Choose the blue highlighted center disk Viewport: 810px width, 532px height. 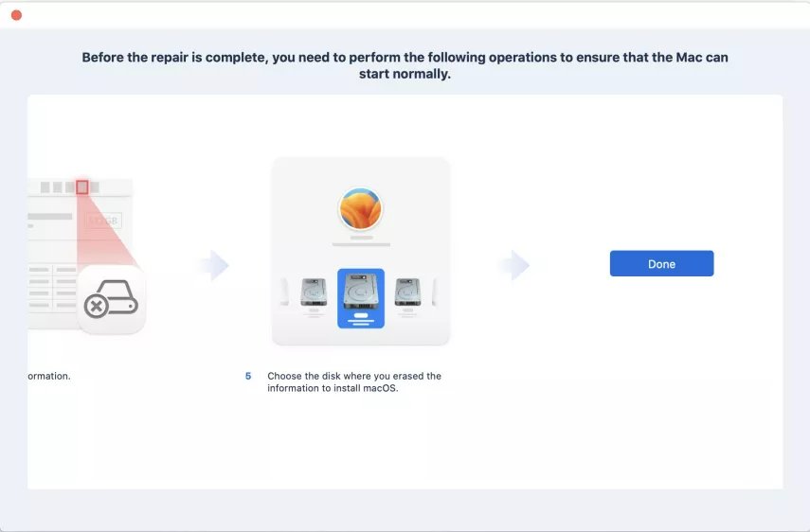pyautogui.click(x=361, y=298)
